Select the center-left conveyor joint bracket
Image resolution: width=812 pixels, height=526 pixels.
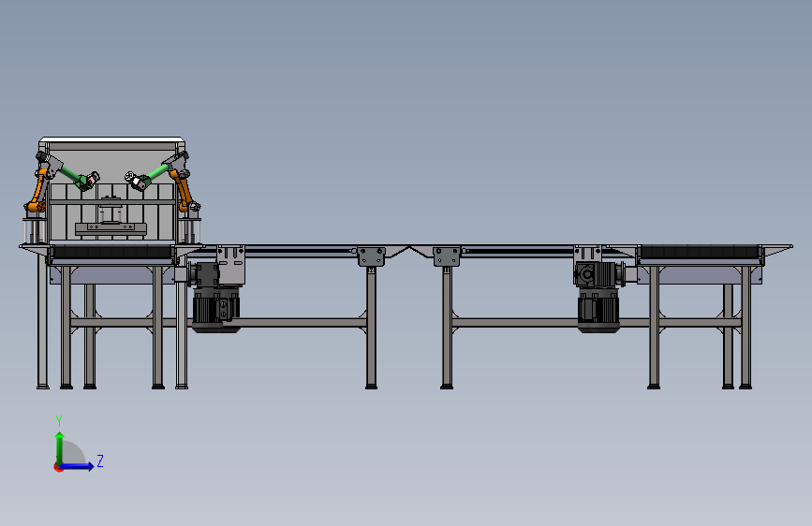[371, 256]
